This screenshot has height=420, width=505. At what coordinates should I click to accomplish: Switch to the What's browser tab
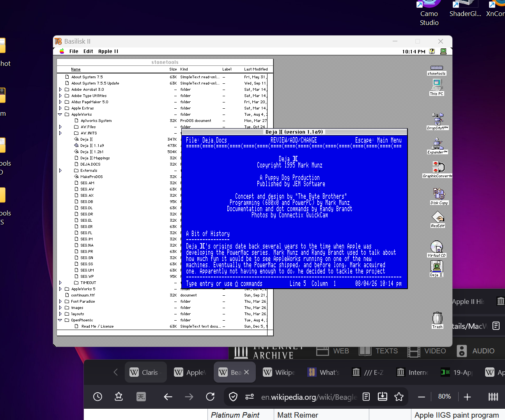[x=324, y=372]
